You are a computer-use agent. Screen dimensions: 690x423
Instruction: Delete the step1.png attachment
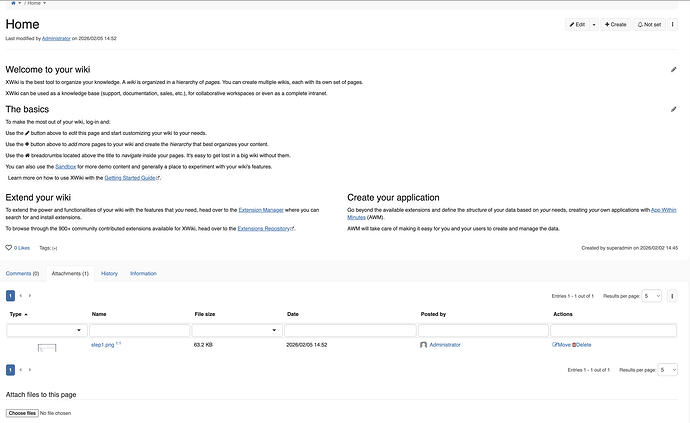click(581, 345)
